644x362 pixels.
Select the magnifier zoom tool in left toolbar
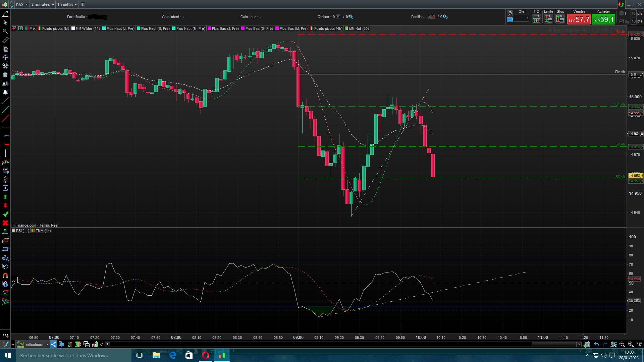[x=5, y=31]
